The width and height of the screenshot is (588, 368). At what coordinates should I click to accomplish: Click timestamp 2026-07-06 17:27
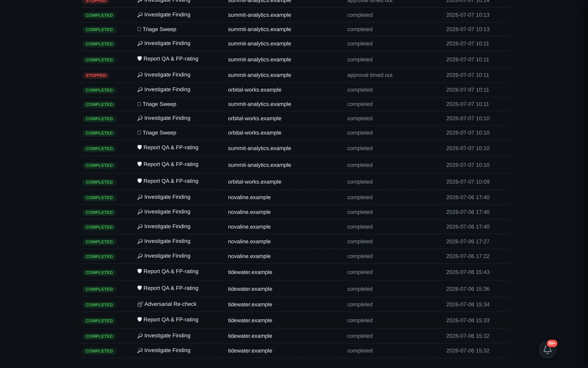tap(468, 241)
